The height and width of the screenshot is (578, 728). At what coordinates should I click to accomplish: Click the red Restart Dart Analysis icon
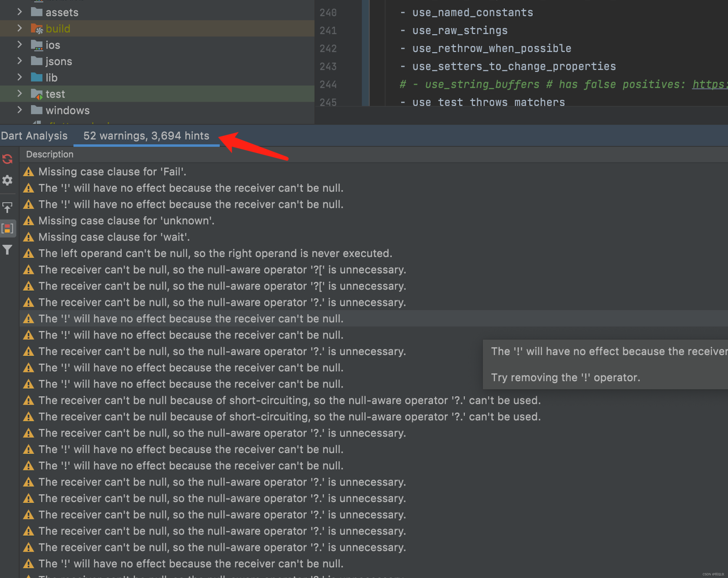[7, 159]
